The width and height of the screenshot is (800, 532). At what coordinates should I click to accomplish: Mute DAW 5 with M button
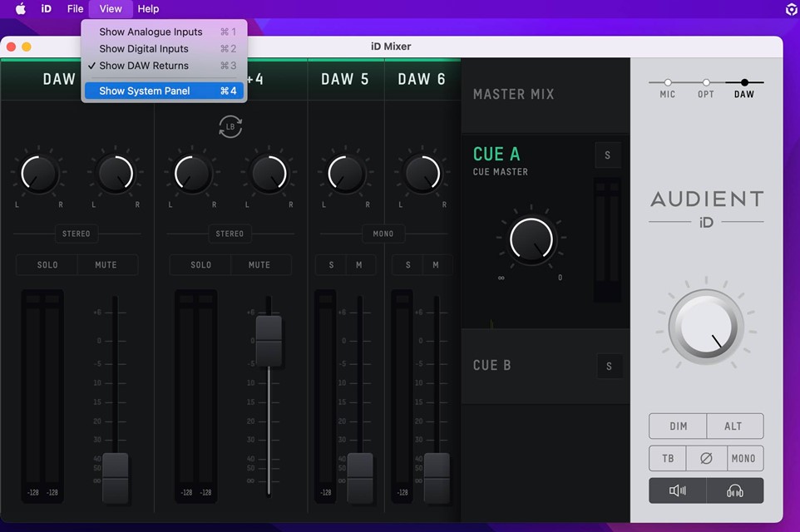[359, 264]
